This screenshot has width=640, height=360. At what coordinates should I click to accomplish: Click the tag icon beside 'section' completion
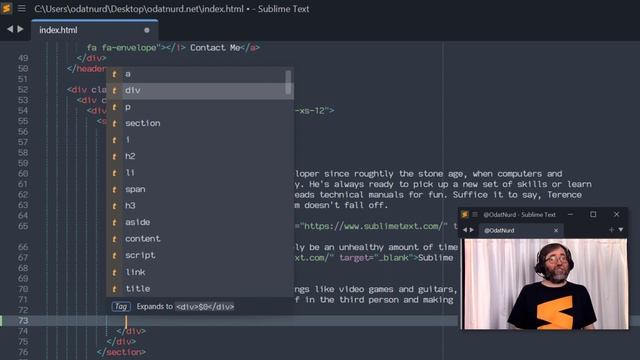tap(115, 123)
